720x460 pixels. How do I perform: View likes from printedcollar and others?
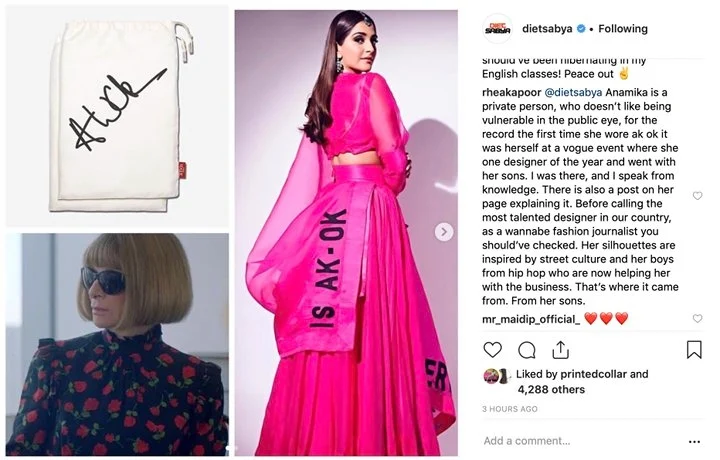[x=582, y=381]
